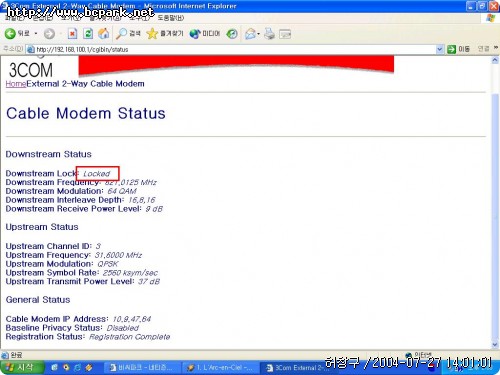This screenshot has width=500, height=375.
Task: Click the Upstream Channel ID line
Action: coord(53,246)
